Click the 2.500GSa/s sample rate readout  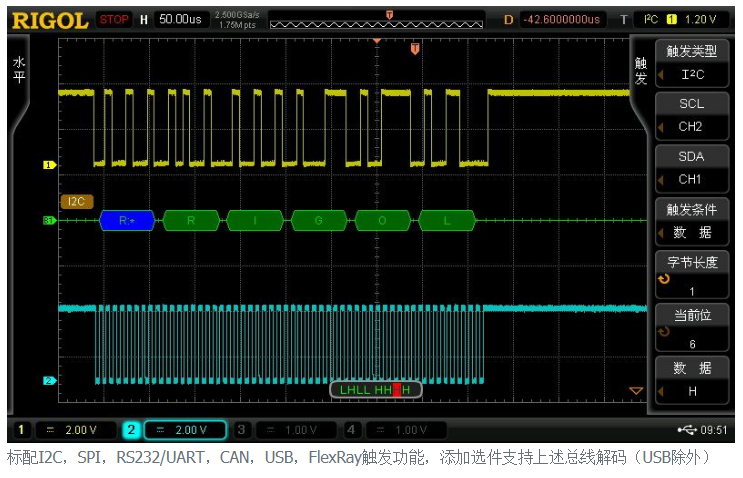point(237,15)
